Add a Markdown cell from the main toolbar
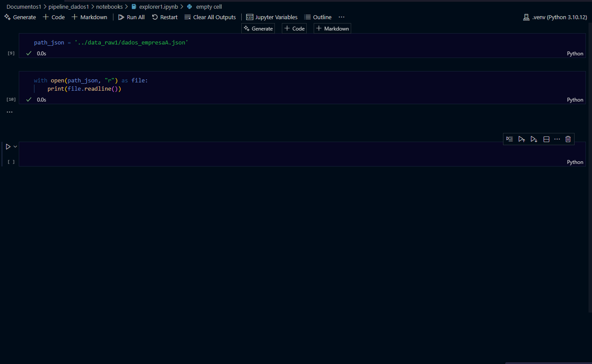Image resolution: width=592 pixels, height=364 pixels. (x=89, y=17)
